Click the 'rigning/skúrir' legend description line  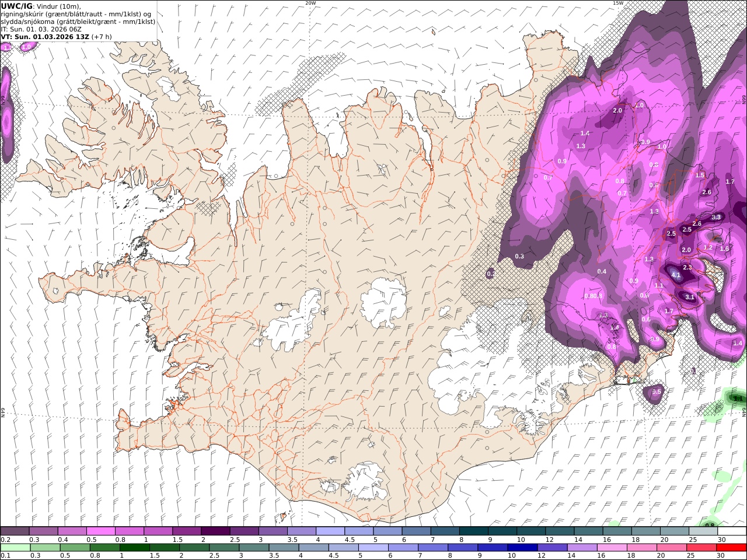click(x=76, y=13)
